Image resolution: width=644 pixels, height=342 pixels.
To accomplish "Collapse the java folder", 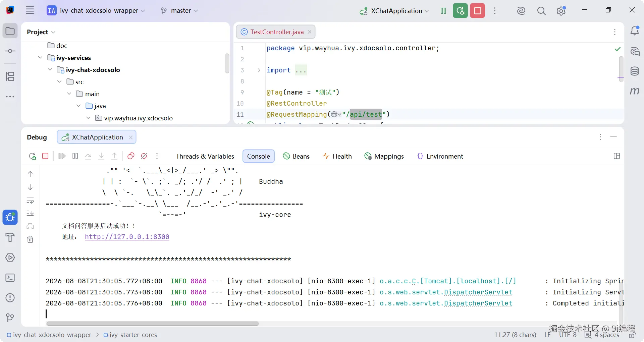I will 78,106.
